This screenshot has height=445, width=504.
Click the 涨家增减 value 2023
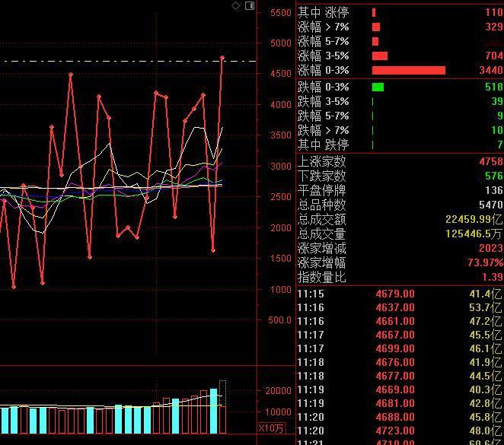tap(491, 248)
